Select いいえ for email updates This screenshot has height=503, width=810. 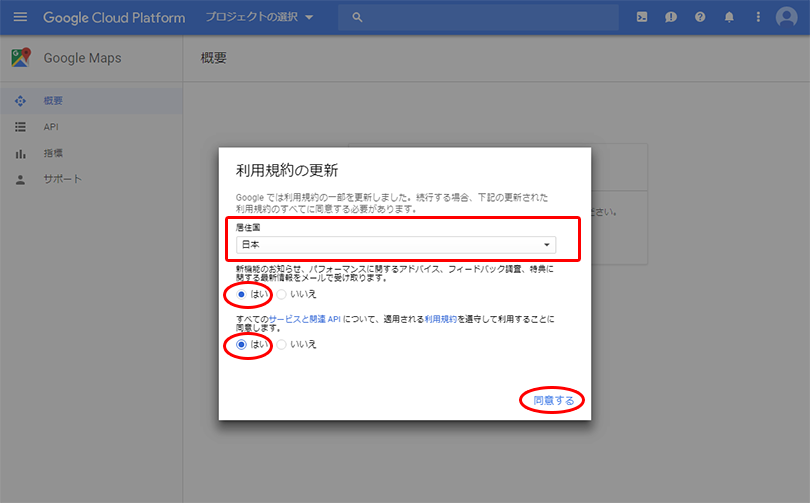(x=282, y=294)
